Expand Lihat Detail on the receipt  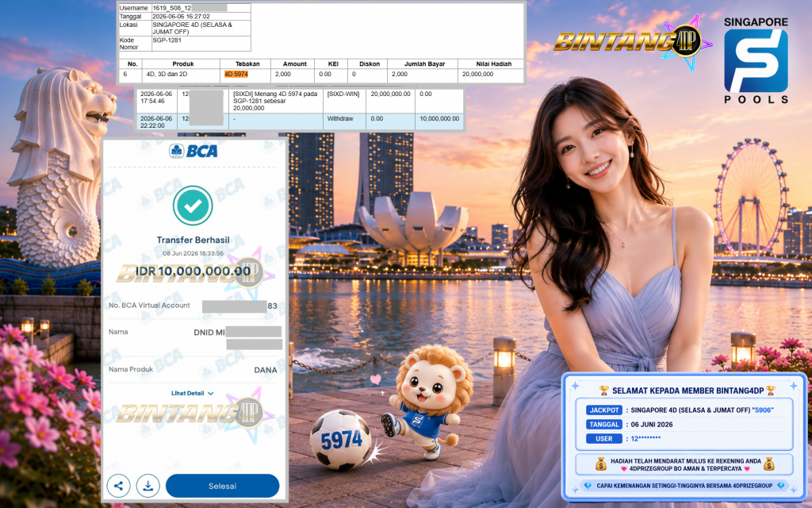pos(192,394)
